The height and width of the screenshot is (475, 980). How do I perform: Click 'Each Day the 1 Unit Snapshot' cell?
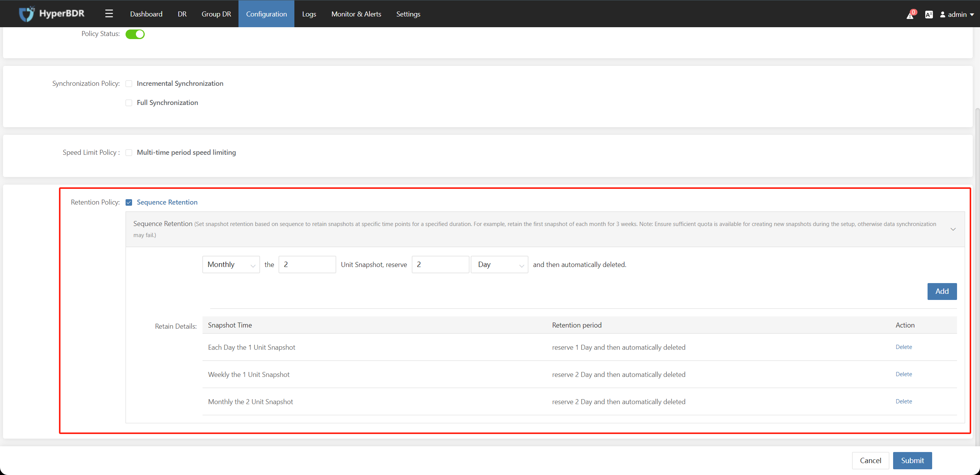pos(252,347)
